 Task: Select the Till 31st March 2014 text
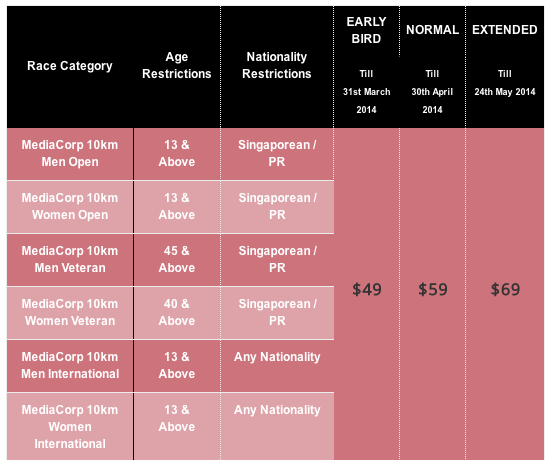click(x=367, y=92)
